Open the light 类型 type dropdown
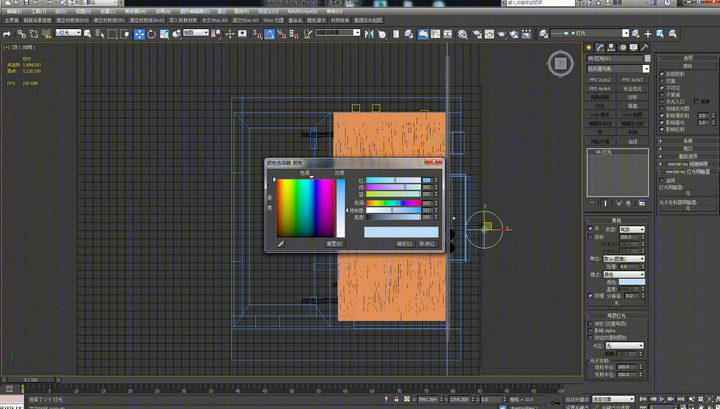 [632, 229]
